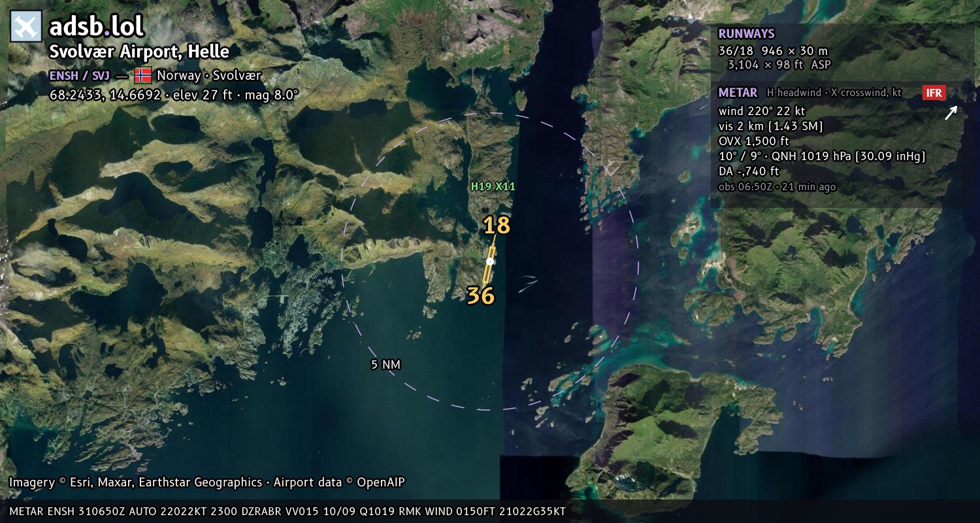Click the obs 06:50Z observation time
Viewport: 980px width, 523px height.
tap(777, 187)
